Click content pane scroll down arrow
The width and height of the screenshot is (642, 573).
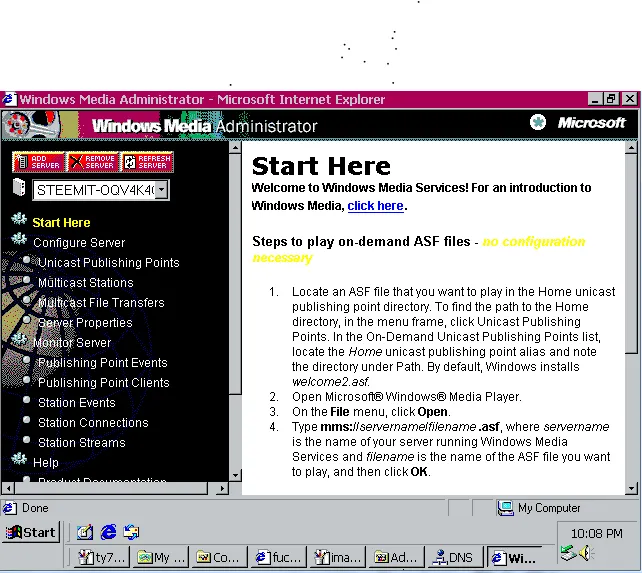(631, 488)
